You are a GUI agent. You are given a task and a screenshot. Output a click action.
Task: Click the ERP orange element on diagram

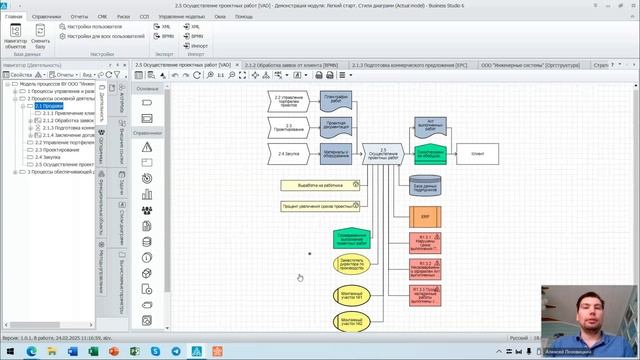point(425,217)
